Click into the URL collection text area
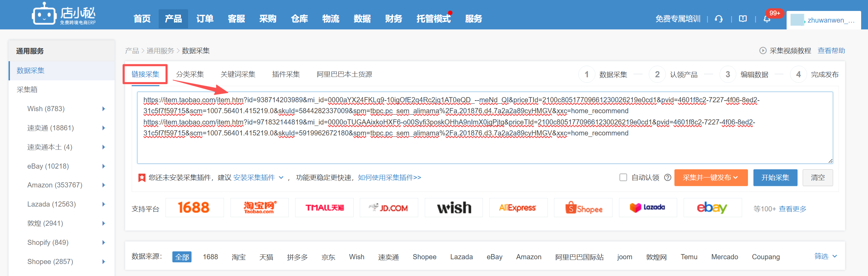 point(485,128)
